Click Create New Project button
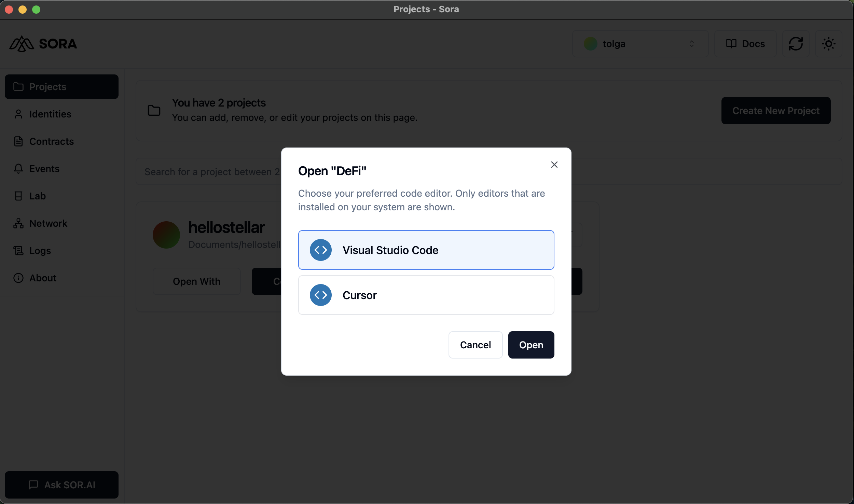Viewport: 854px width, 504px height. (x=776, y=111)
